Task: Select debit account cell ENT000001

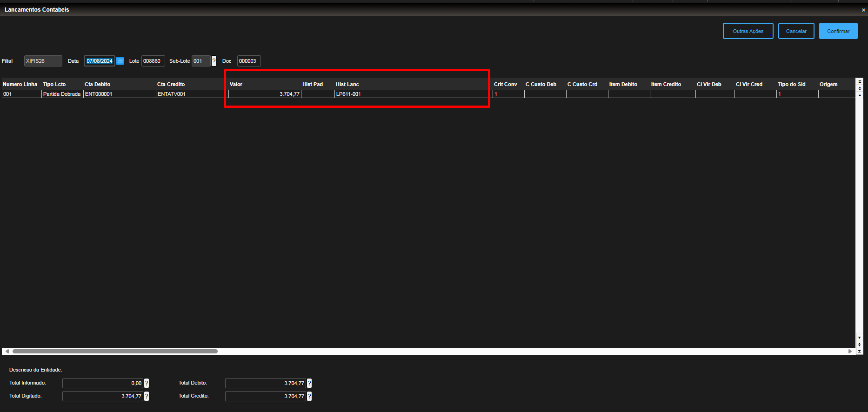Action: [120, 94]
